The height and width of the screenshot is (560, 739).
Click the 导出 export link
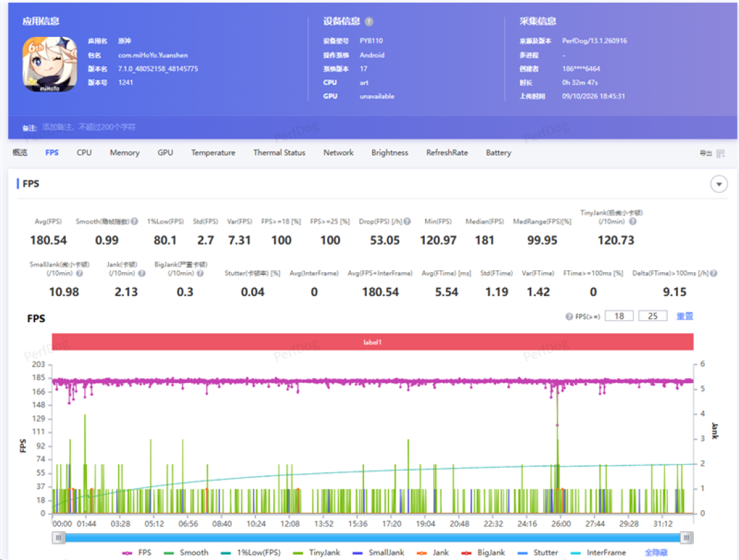[x=705, y=154]
